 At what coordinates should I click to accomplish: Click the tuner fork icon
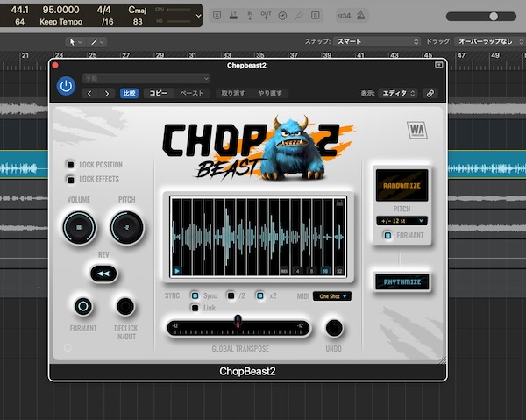coord(299,16)
